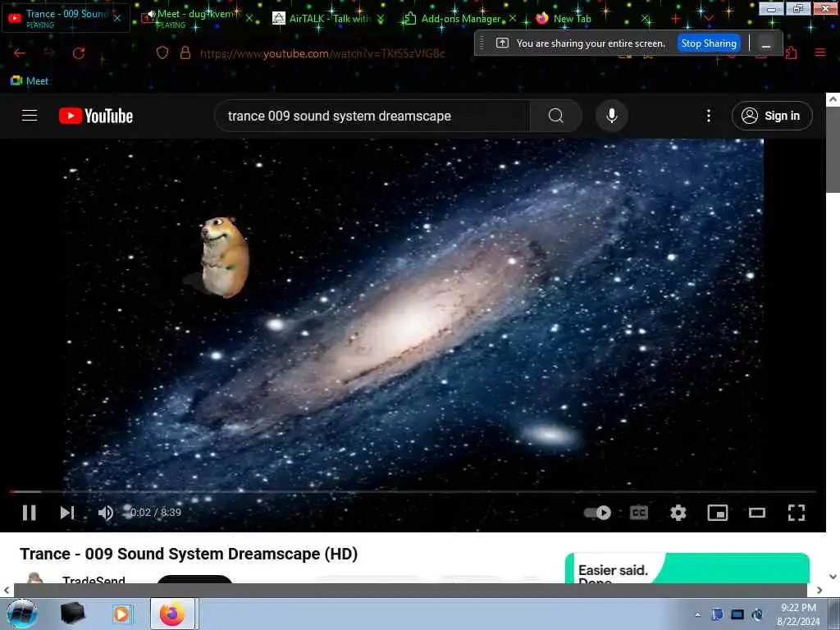The image size is (840, 630).
Task: Open the Meet bookmark in bookmarks bar
Action: click(x=30, y=81)
